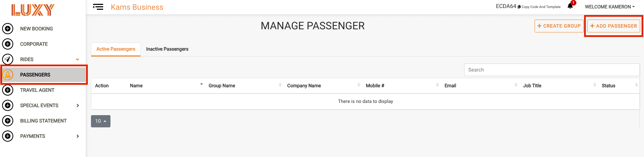This screenshot has width=644, height=157.
Task: Sort by Mobile # column arrows
Action: click(x=437, y=85)
